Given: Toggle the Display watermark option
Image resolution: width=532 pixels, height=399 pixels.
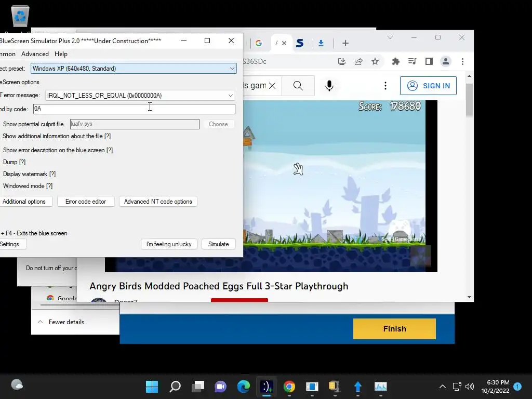Looking at the screenshot, I should tap(29, 174).
